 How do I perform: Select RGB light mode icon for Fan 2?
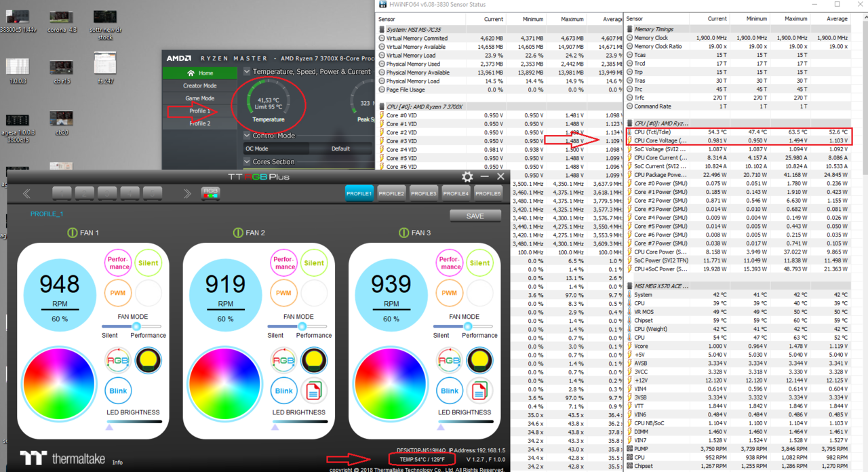point(283,360)
